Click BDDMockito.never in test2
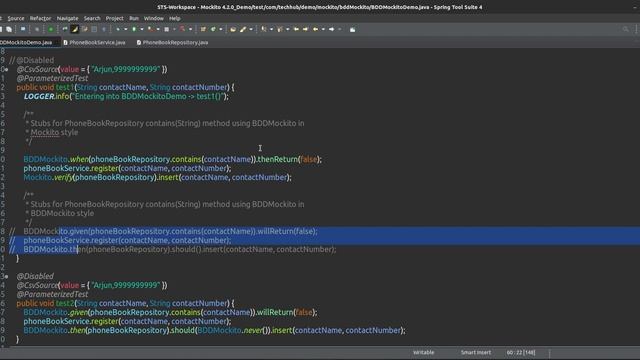This screenshot has height=360, width=640. point(230,330)
